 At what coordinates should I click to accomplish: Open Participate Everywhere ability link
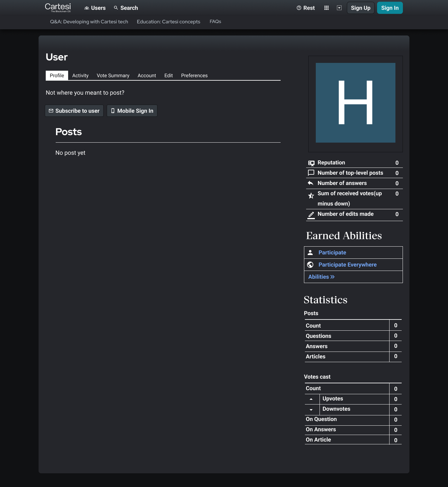347,265
